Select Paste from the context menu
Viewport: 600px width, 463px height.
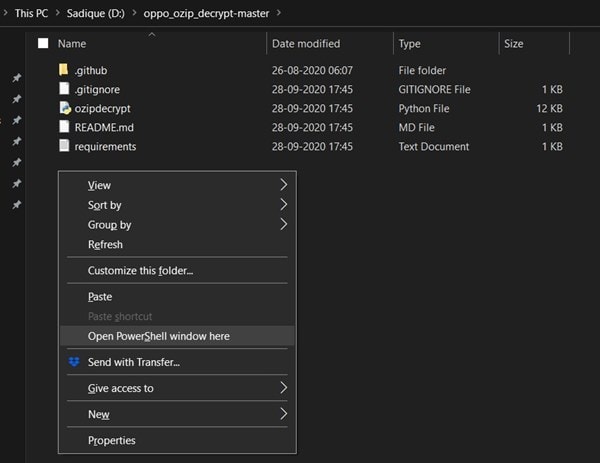177,297
